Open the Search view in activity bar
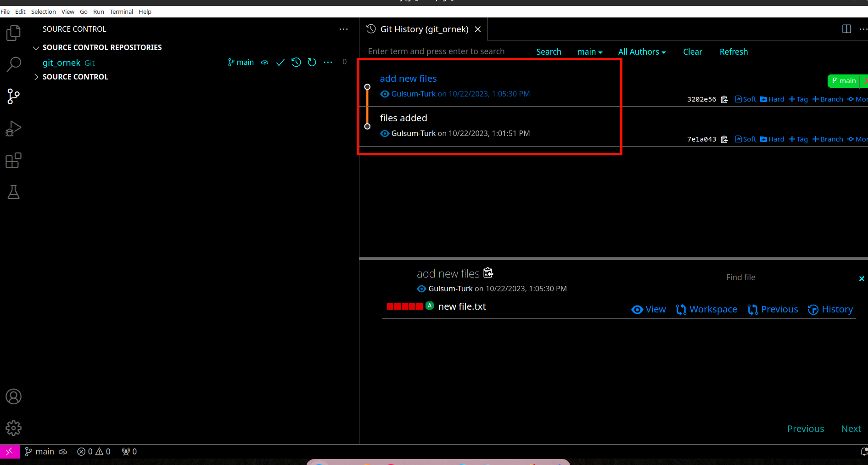The width and height of the screenshot is (868, 465). pyautogui.click(x=13, y=64)
